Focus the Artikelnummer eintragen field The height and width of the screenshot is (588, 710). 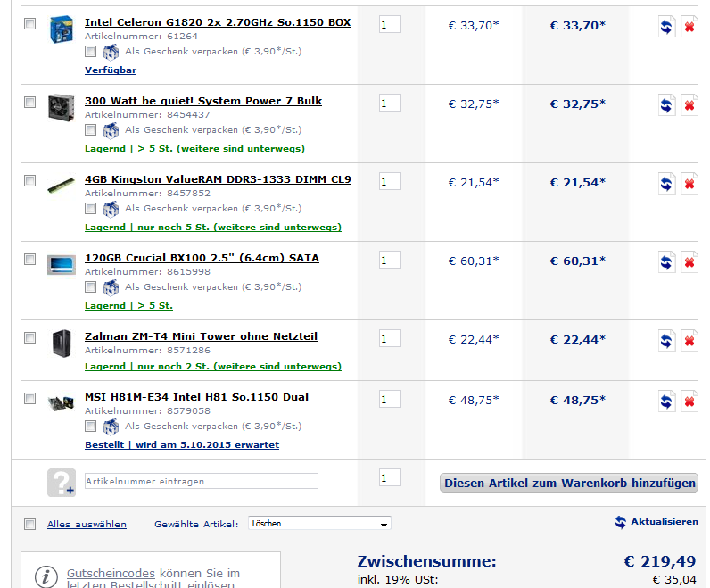pyautogui.click(x=202, y=481)
